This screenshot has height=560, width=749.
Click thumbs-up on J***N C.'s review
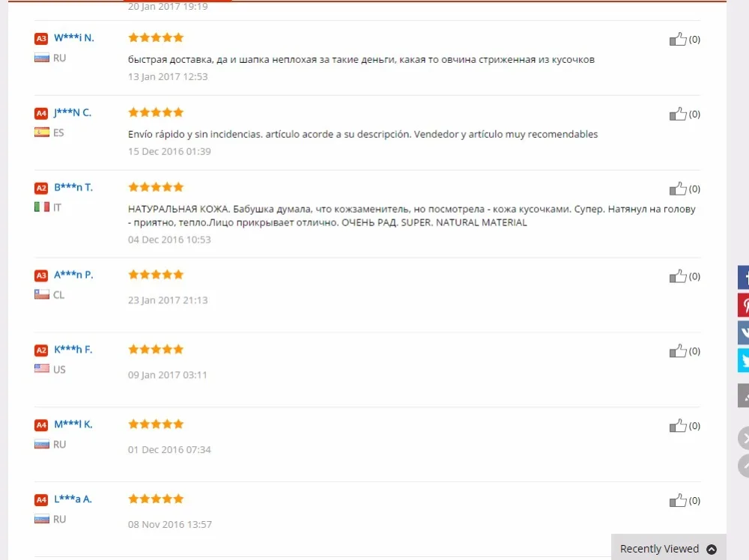pos(677,114)
